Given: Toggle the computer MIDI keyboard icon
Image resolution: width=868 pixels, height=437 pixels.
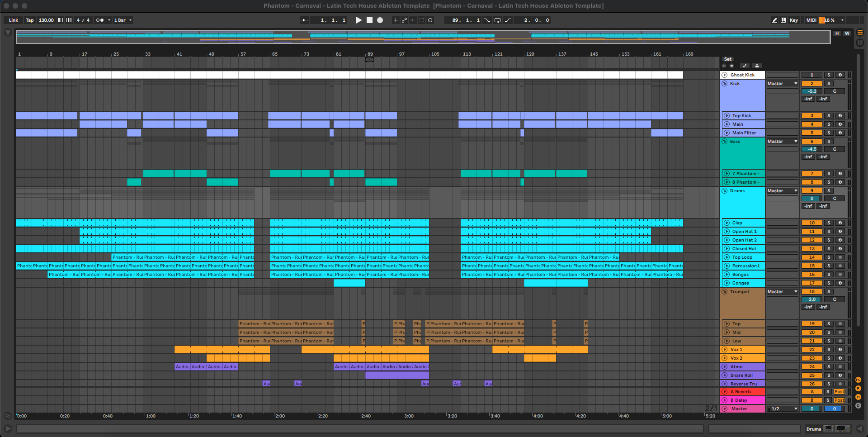Looking at the screenshot, I should [783, 20].
